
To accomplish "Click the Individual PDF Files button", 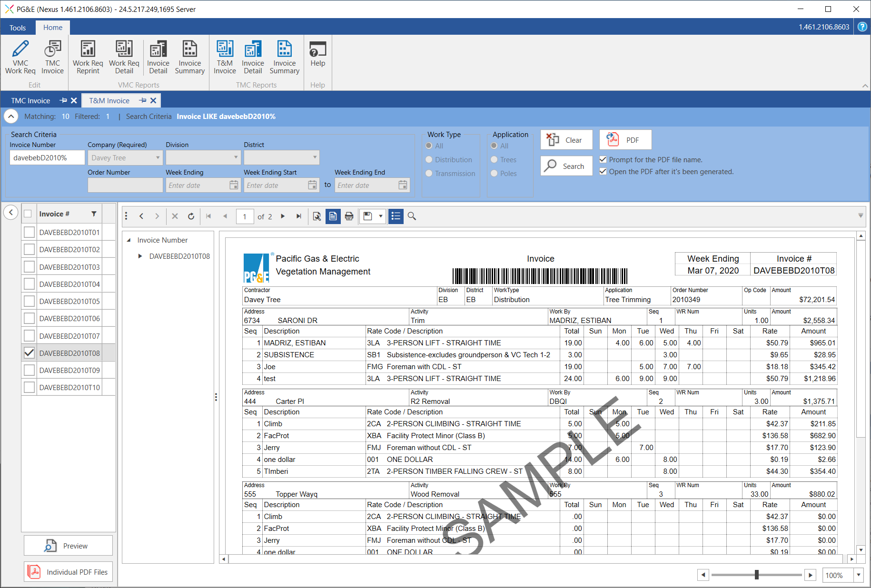I will pos(68,572).
